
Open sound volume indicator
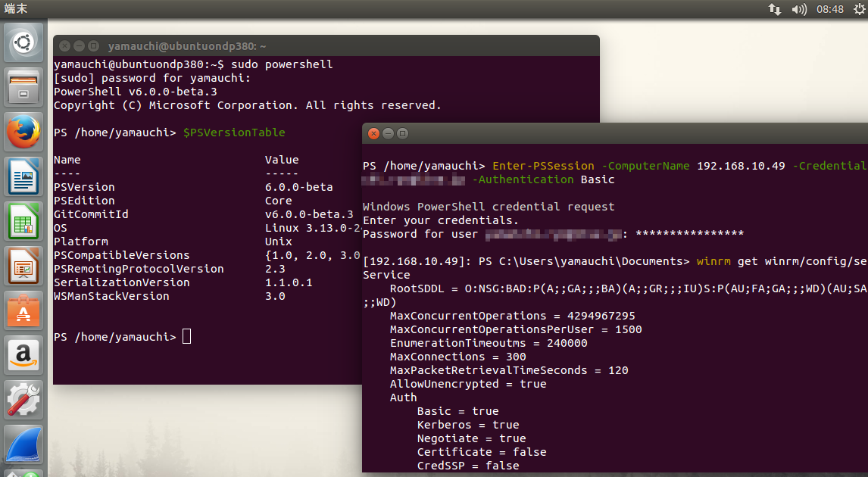tap(799, 9)
